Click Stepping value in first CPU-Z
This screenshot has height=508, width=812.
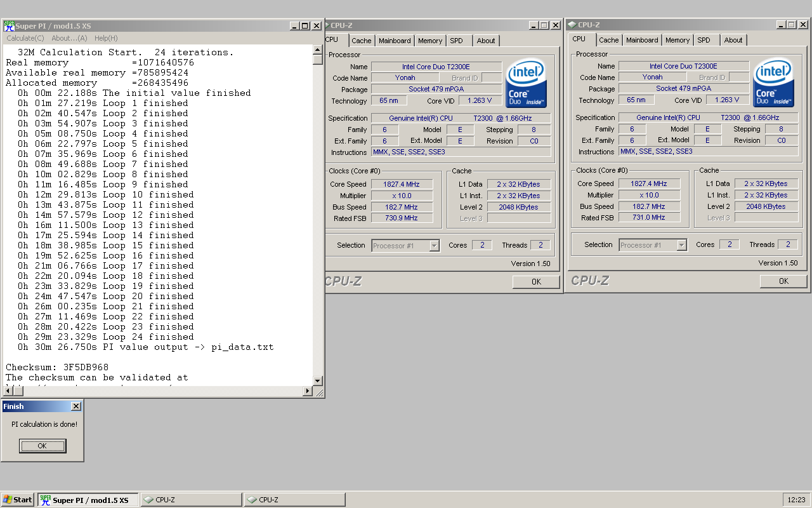point(534,130)
